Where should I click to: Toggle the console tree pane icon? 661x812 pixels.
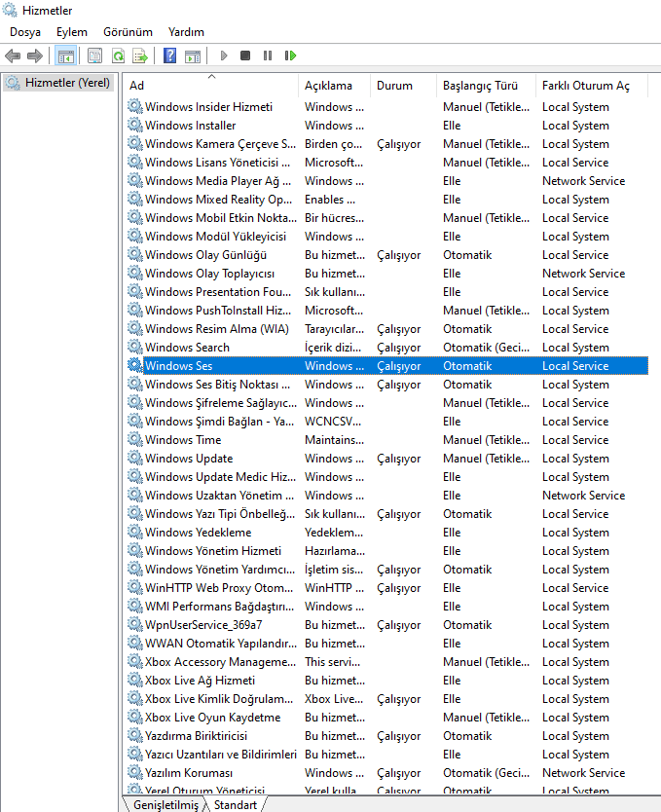66,55
